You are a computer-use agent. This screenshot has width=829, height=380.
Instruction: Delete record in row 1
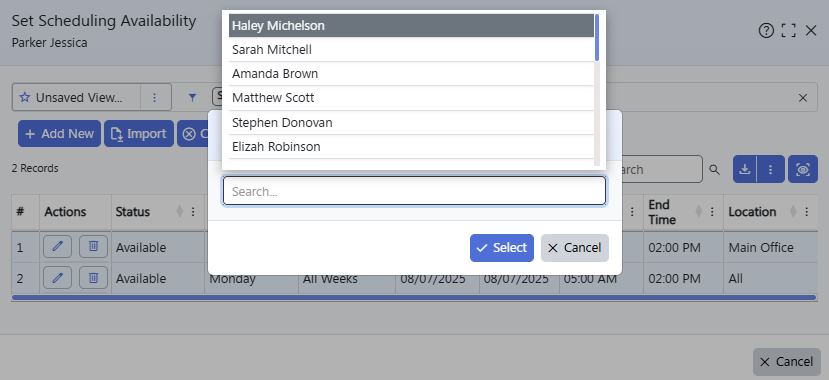point(94,247)
